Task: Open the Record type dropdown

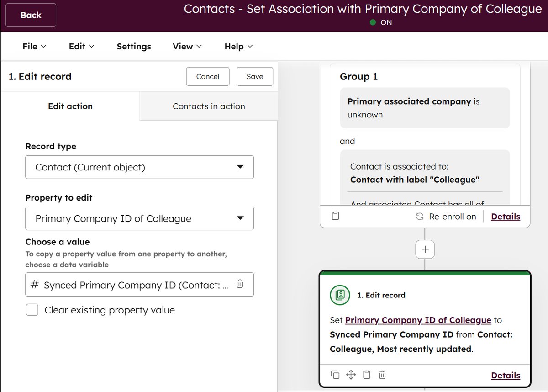Action: coord(139,167)
